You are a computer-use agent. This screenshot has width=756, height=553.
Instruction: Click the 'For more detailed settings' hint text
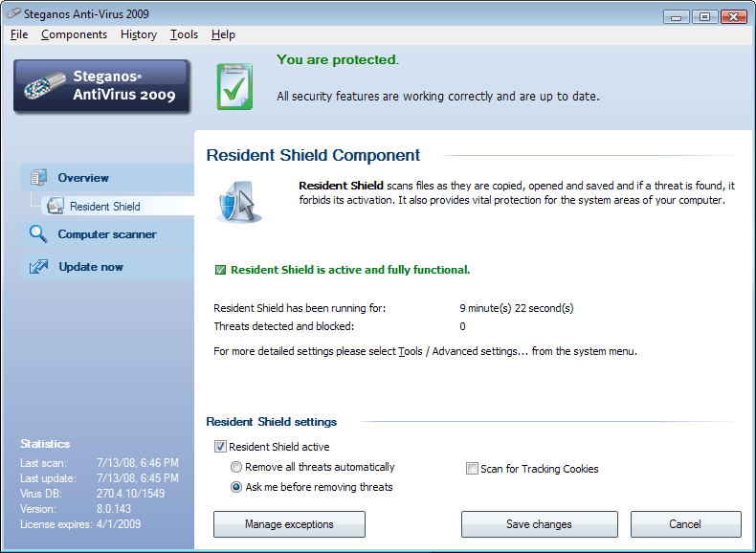pos(425,351)
